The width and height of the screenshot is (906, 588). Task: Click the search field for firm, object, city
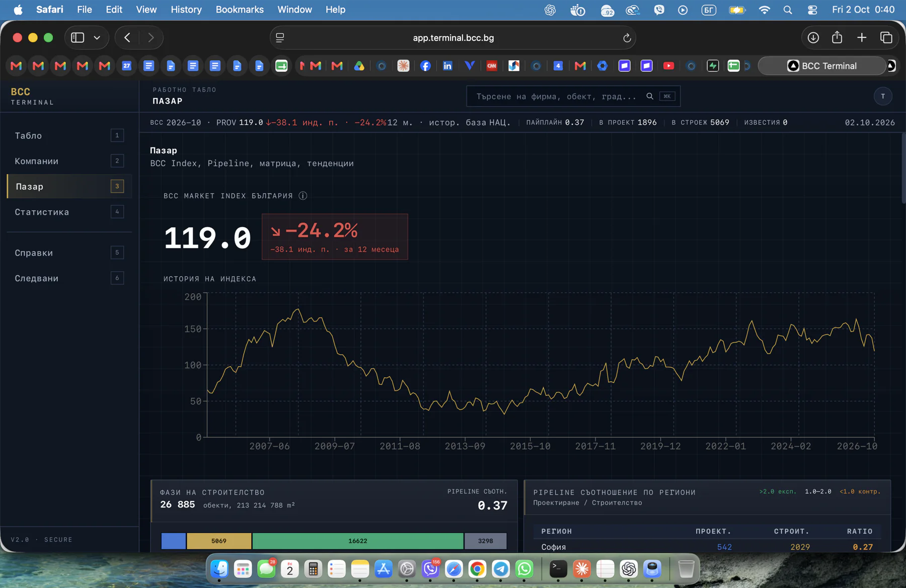pyautogui.click(x=573, y=96)
